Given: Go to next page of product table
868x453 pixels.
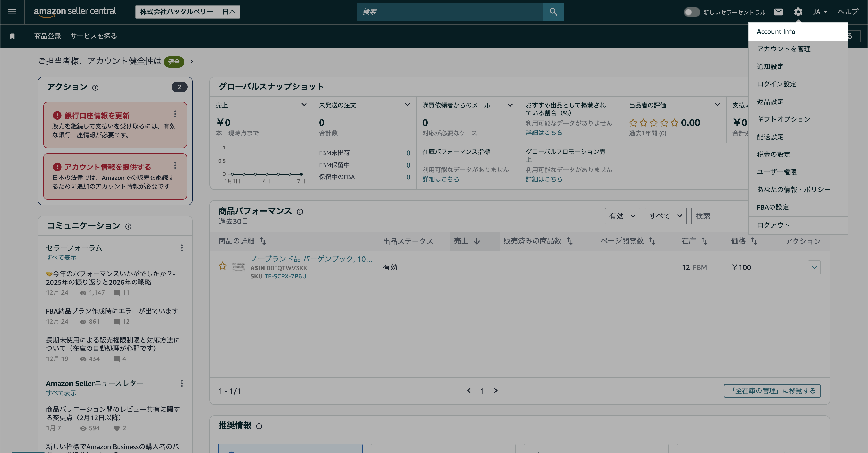Looking at the screenshot, I should [496, 391].
